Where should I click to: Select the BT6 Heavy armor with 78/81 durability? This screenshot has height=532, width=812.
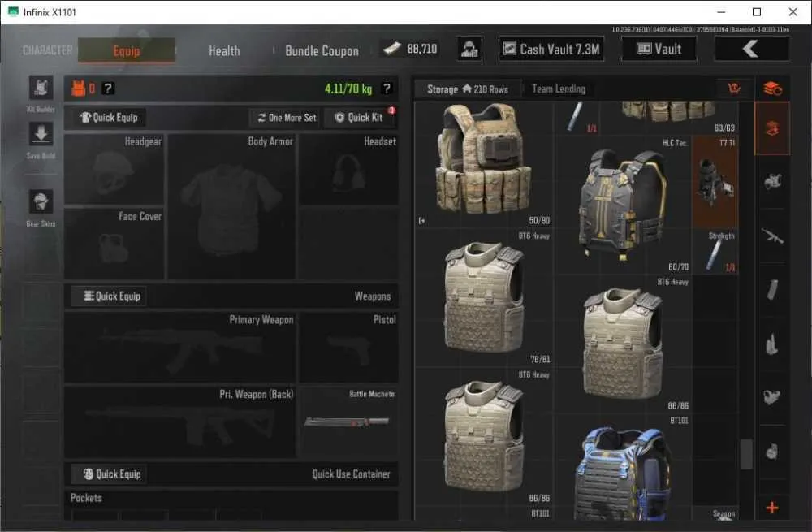tap(484, 298)
